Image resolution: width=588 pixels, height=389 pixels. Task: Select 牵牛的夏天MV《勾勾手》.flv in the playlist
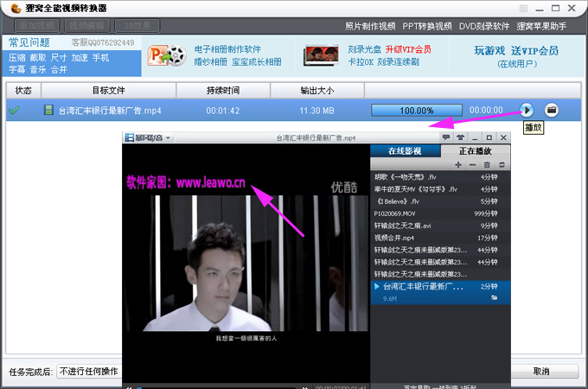pos(440,189)
